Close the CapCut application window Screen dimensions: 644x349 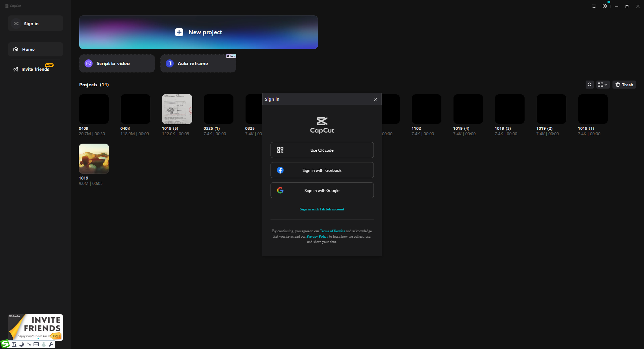[638, 6]
